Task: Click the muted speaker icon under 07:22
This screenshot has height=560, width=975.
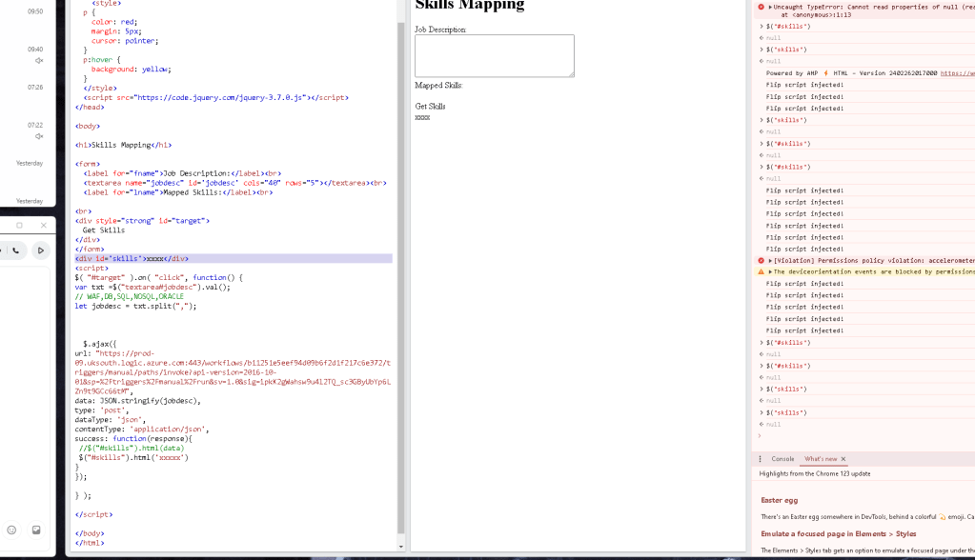Action: pos(38,136)
